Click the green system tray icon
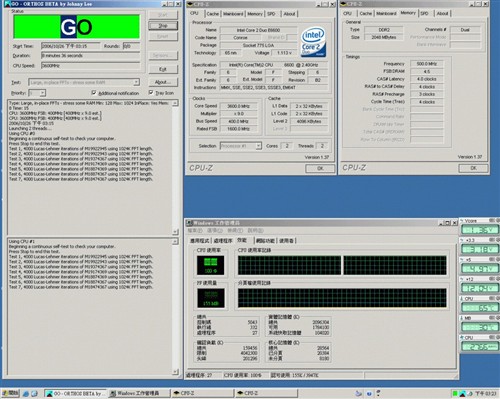 point(455,394)
